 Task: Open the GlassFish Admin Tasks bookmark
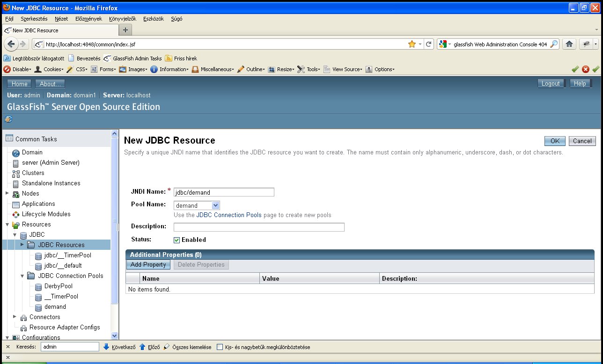tap(133, 58)
